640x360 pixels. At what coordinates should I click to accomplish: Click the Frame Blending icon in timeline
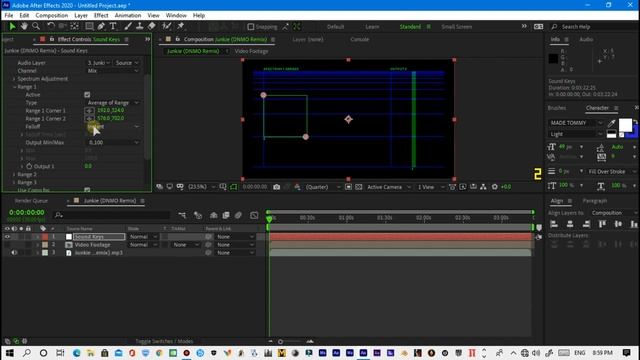[x=226, y=215]
